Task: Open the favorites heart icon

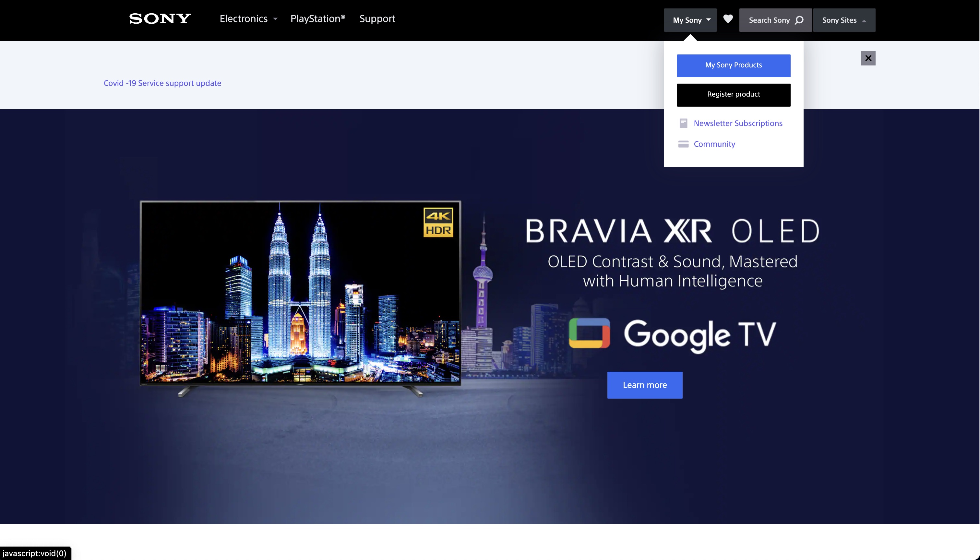Action: [x=728, y=19]
